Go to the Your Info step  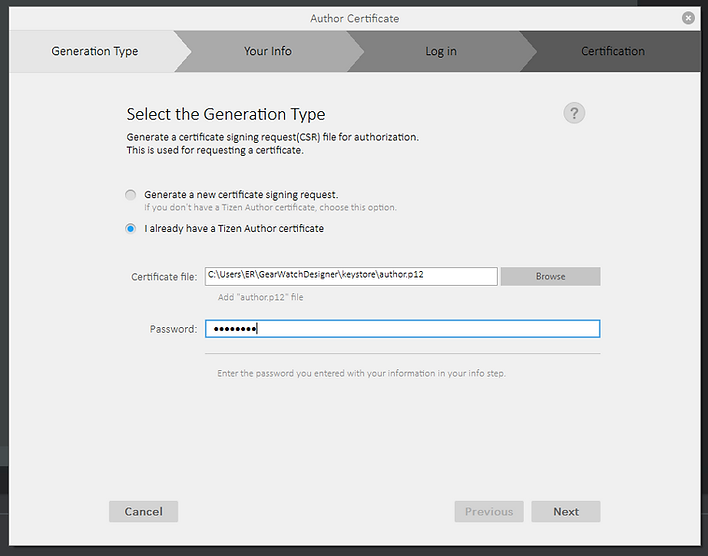268,51
